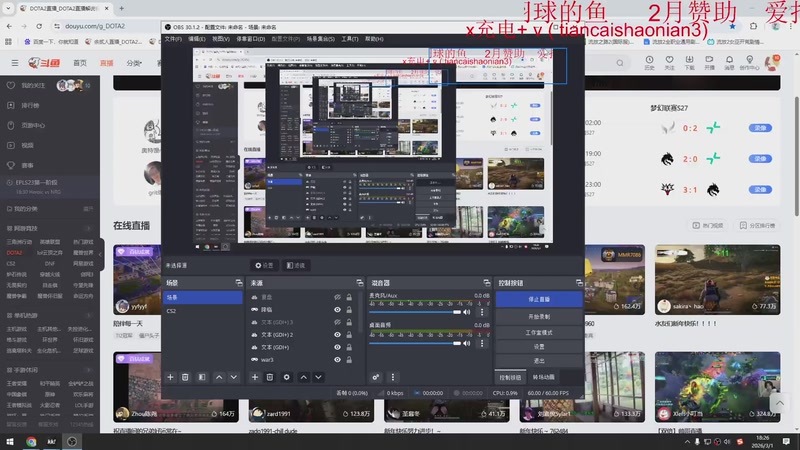This screenshot has height=450, width=800.
Task: Move the scene up with the arrow
Action: click(x=219, y=377)
